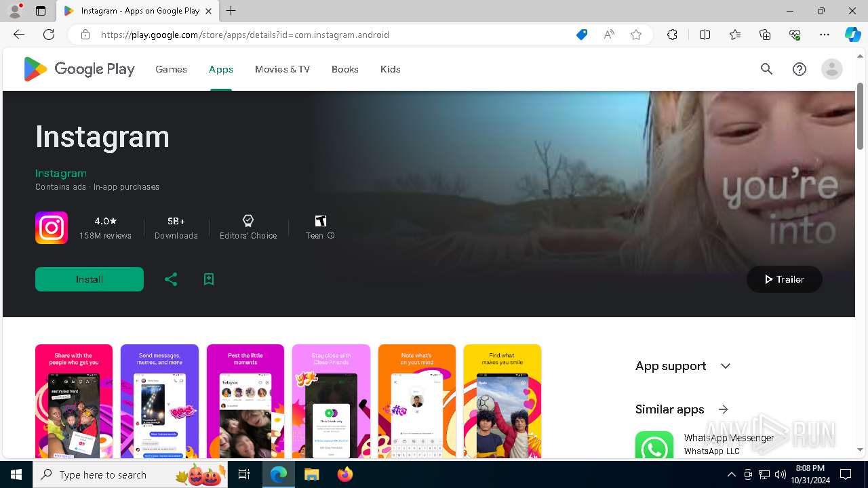
Task: Click the taskbar search box
Action: pos(132,474)
